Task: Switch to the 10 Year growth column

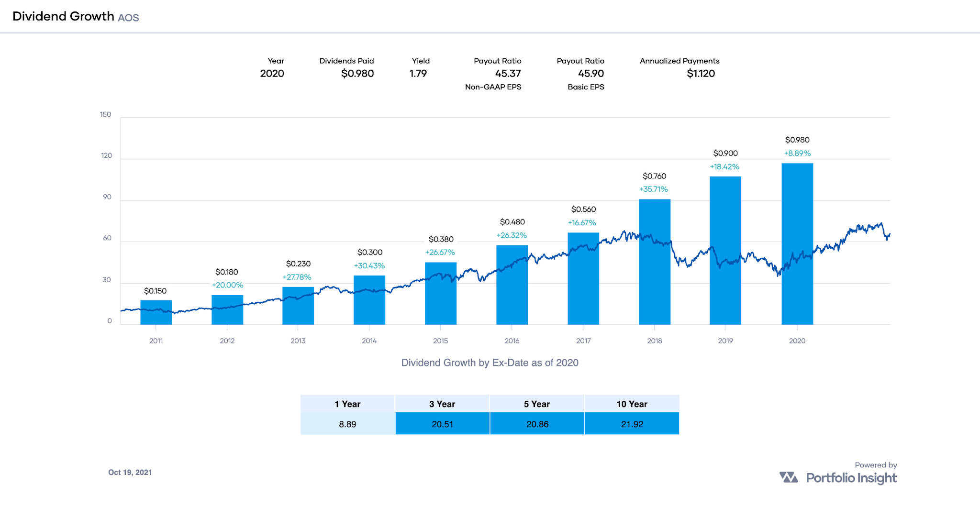Action: [x=632, y=404]
